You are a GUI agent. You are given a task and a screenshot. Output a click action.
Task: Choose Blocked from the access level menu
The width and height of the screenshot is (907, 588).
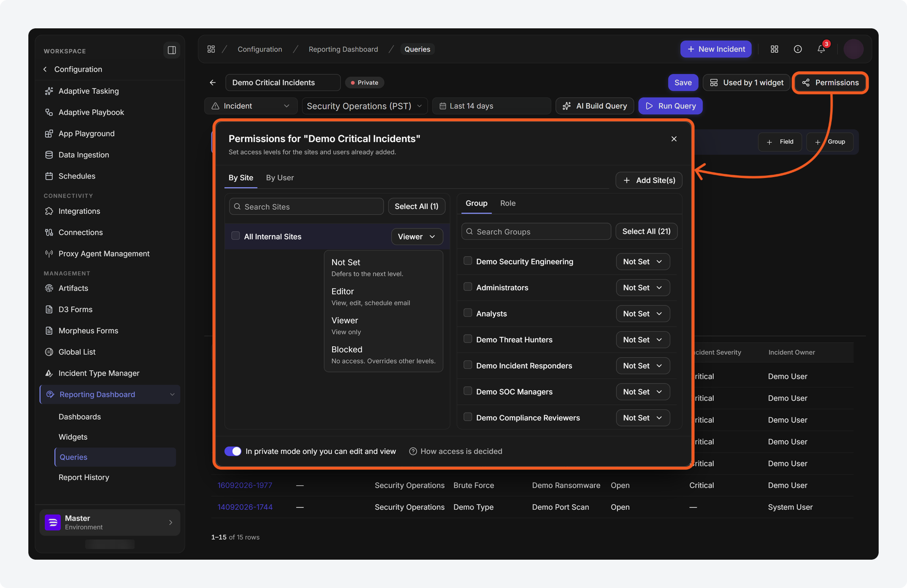[384, 355]
